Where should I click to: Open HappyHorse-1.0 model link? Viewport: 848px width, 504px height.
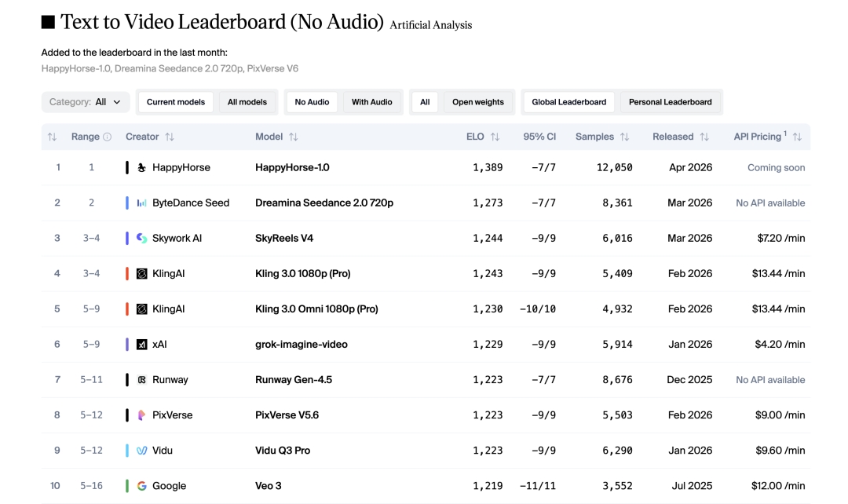coord(292,167)
